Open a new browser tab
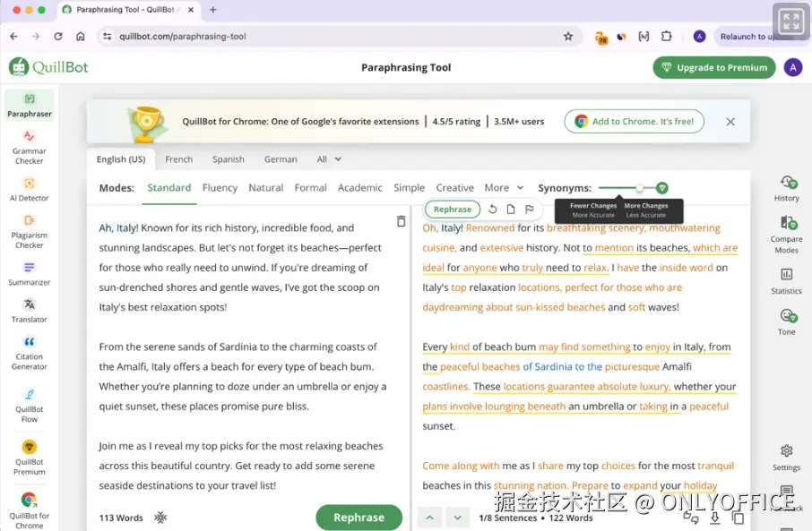Screen dimensions: 812x531 pos(212,9)
